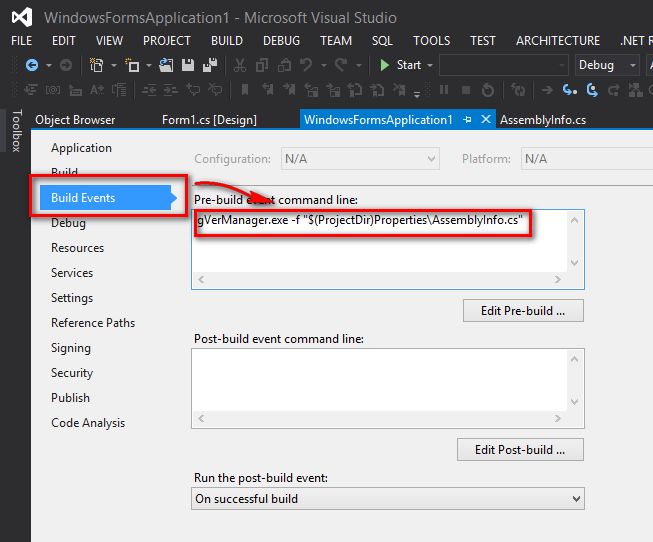This screenshot has width=653, height=542.
Task: Click the Save All icon
Action: point(210,65)
